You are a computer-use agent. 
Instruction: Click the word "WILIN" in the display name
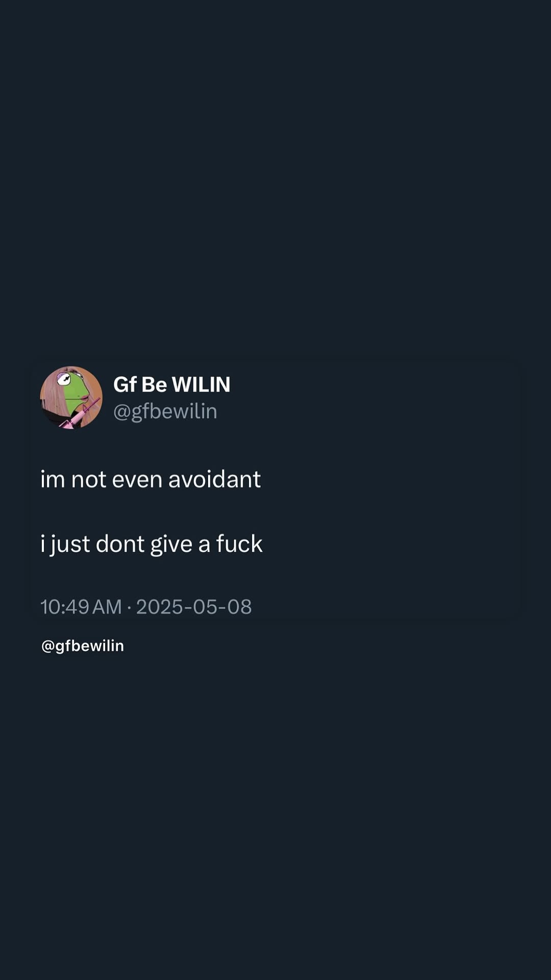point(201,384)
